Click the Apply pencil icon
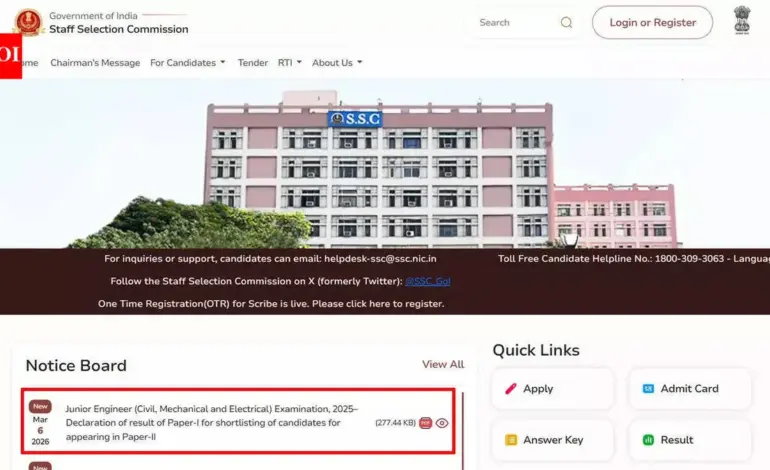 tap(511, 389)
